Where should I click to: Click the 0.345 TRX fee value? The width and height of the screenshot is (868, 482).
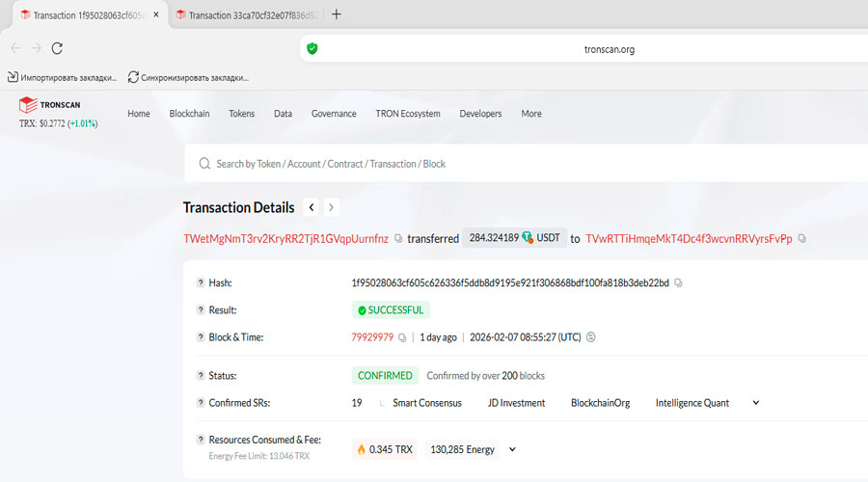point(391,449)
